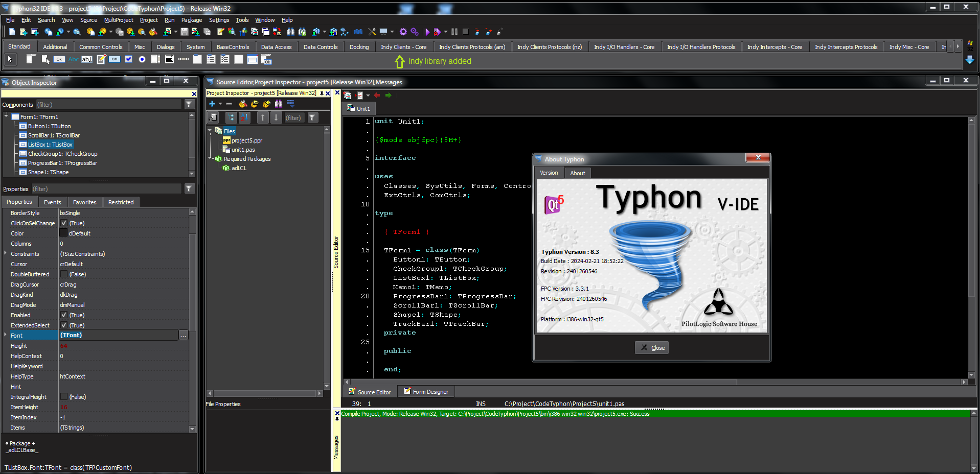Toggle the Enabled property checkbox
The height and width of the screenshot is (474, 980).
[64, 315]
